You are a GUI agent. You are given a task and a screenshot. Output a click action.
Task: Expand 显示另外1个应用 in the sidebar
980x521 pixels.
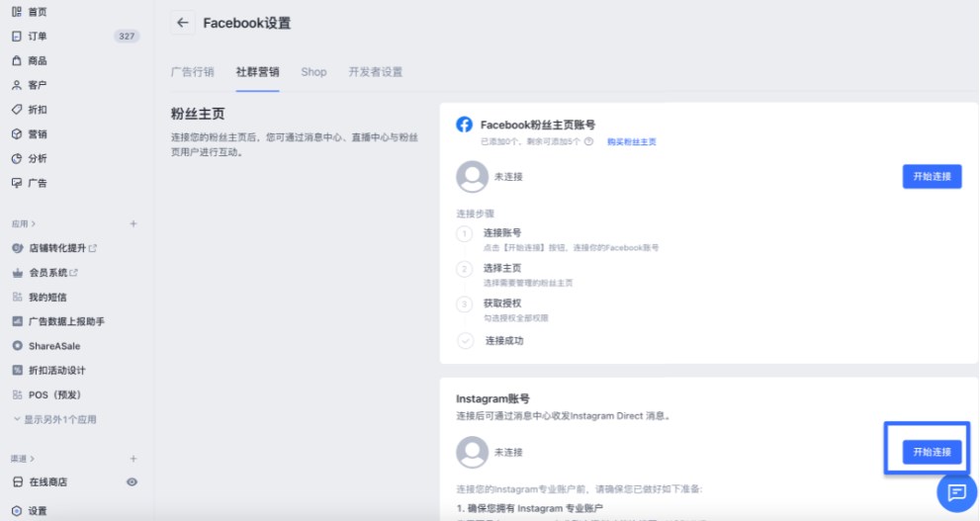[x=55, y=419]
